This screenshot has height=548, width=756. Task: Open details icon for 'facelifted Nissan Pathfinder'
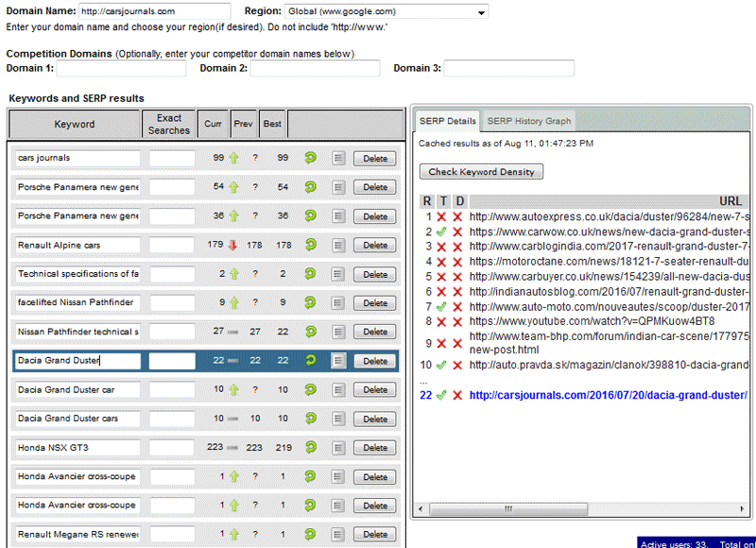pyautogui.click(x=338, y=302)
